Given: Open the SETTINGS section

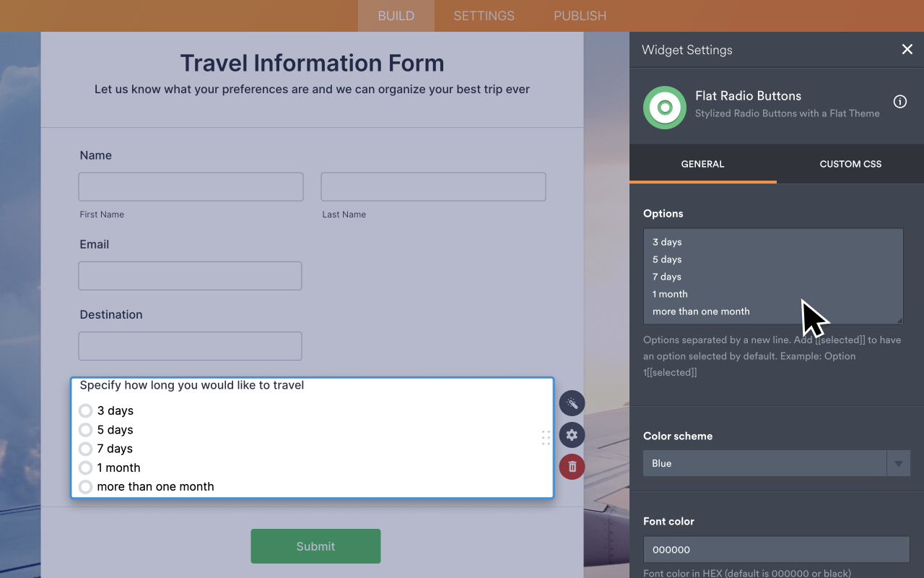Looking at the screenshot, I should pos(483,15).
